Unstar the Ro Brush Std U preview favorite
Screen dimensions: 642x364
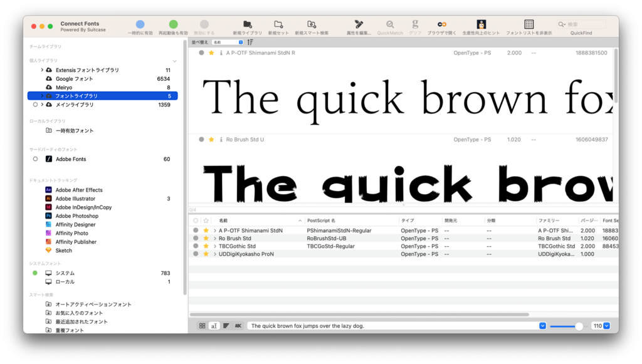[211, 140]
